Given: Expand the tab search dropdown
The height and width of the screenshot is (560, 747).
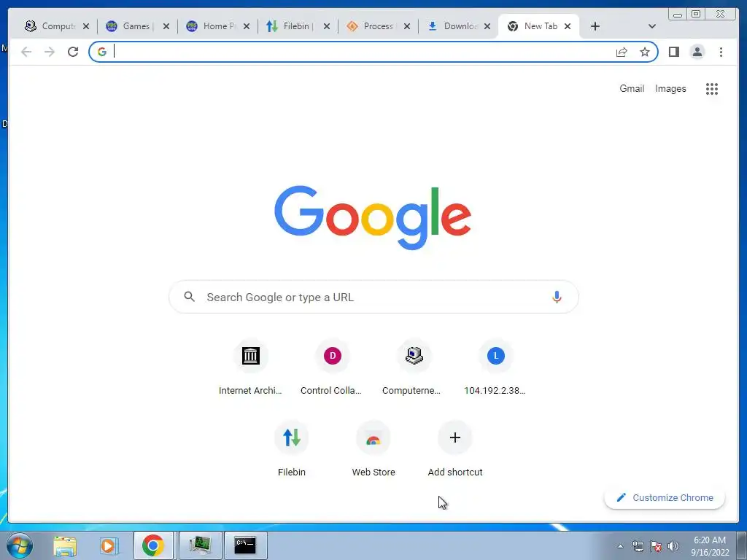Looking at the screenshot, I should coord(652,27).
